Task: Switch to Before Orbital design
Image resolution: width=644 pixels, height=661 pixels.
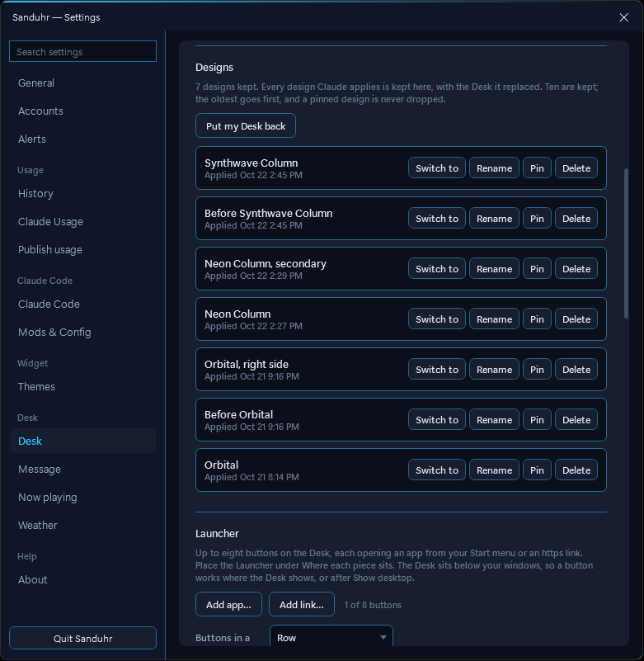Action: pos(437,419)
